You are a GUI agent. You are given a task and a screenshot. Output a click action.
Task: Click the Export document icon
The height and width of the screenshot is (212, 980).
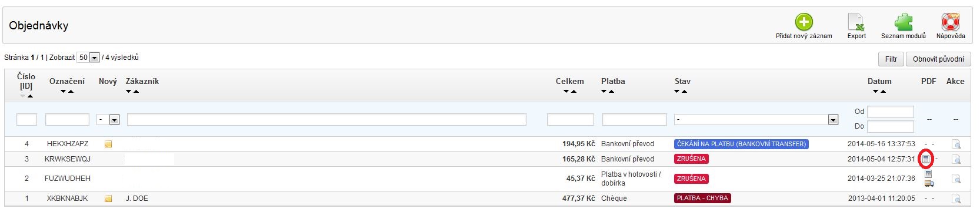point(856,22)
